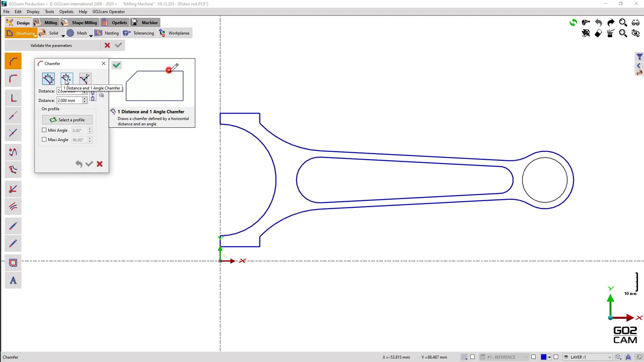Select the Chamfer tool in left toolbar
The image size is (644, 362).
point(13,61)
